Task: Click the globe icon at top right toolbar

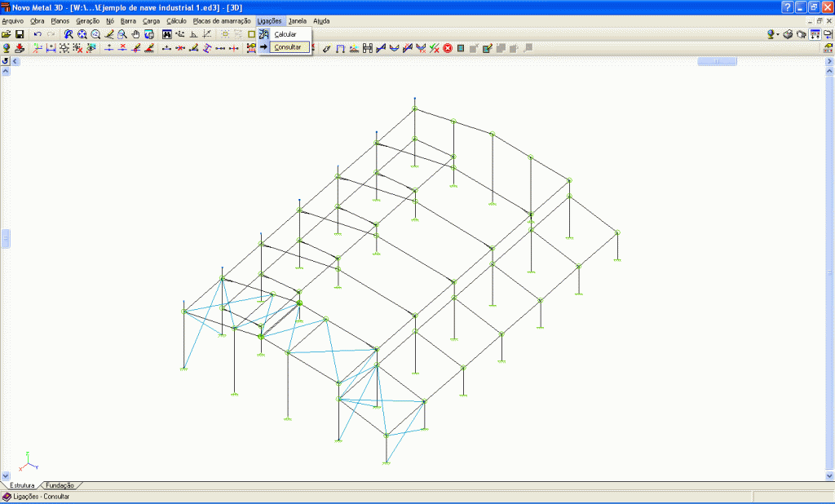Action: [x=771, y=34]
